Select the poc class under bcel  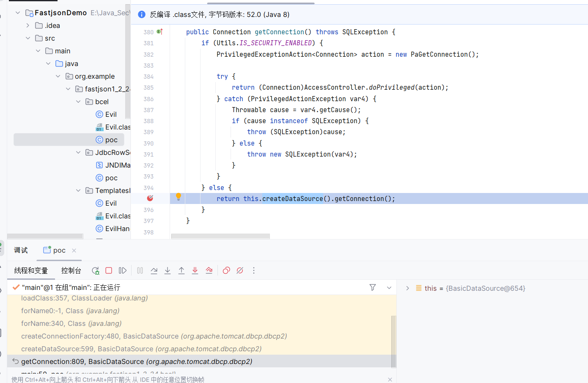tap(107, 140)
